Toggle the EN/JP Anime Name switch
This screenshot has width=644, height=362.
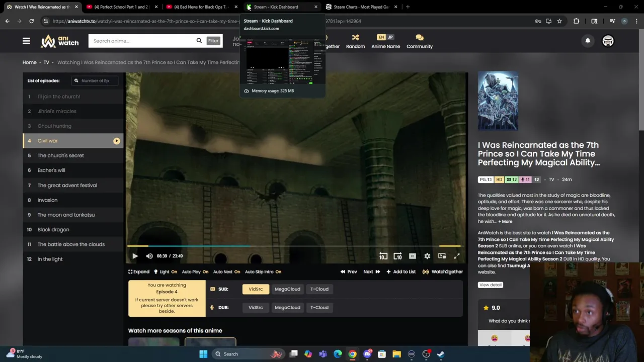pos(385,37)
